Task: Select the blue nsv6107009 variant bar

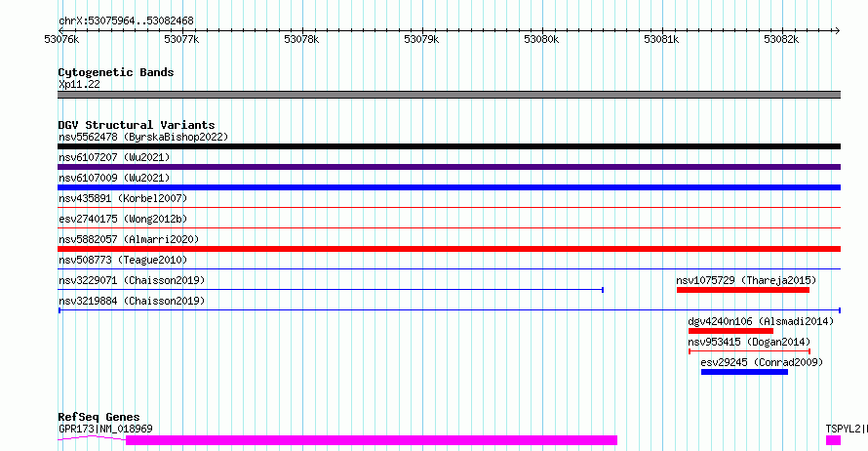Action: (x=449, y=187)
